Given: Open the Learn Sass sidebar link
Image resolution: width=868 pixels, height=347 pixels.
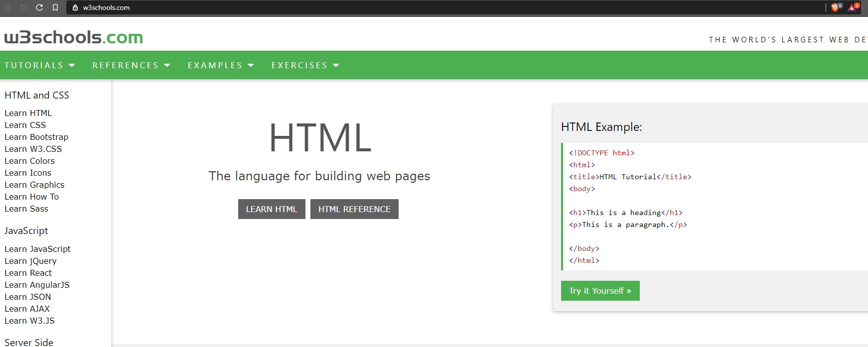Looking at the screenshot, I should 26,209.
